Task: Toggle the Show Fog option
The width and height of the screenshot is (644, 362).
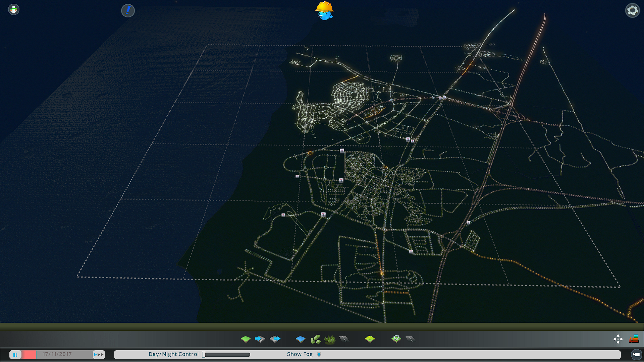Action: [x=319, y=354]
